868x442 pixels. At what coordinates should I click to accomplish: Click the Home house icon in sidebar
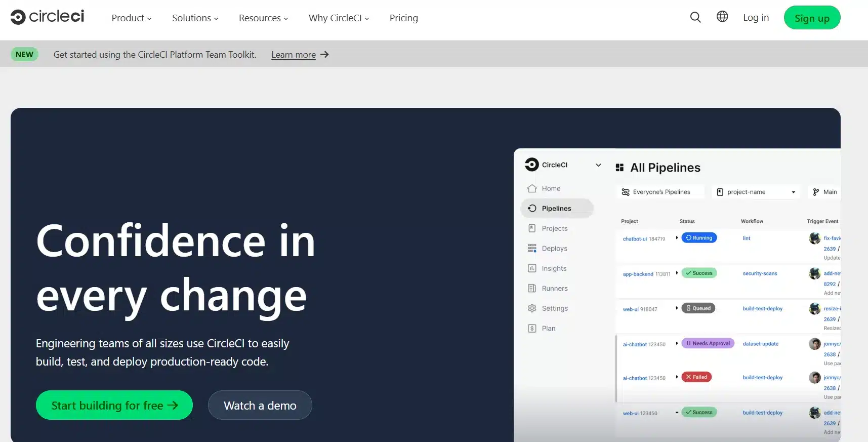tap(532, 188)
